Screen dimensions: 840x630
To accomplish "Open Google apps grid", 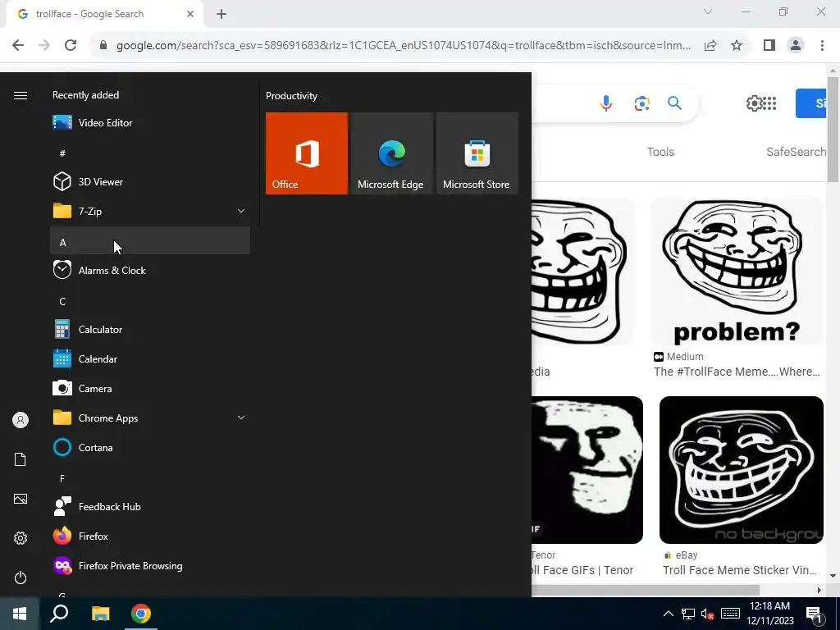I will coord(769,103).
